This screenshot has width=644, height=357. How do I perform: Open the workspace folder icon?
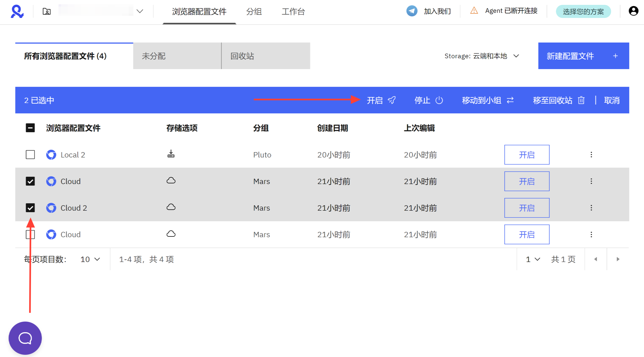[46, 12]
